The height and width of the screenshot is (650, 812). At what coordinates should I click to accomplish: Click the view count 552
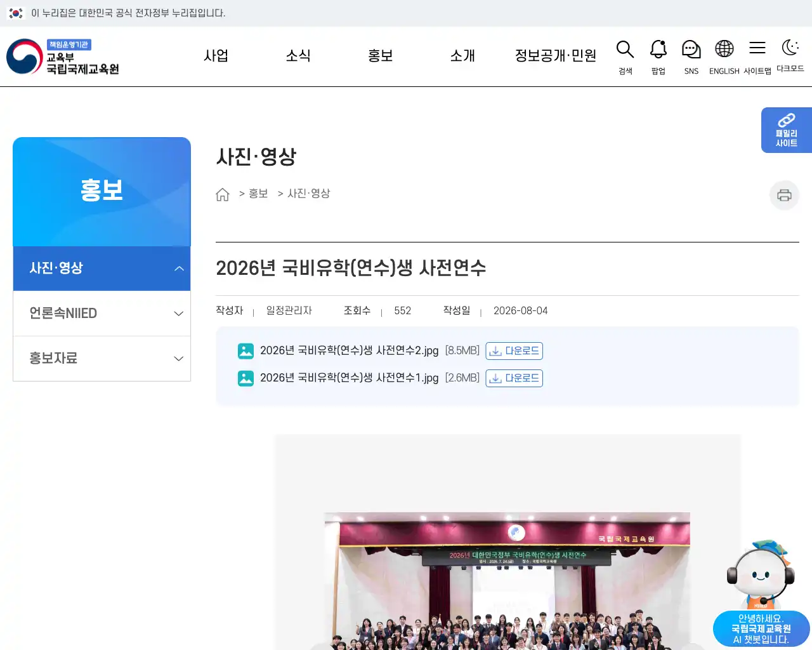[403, 311]
